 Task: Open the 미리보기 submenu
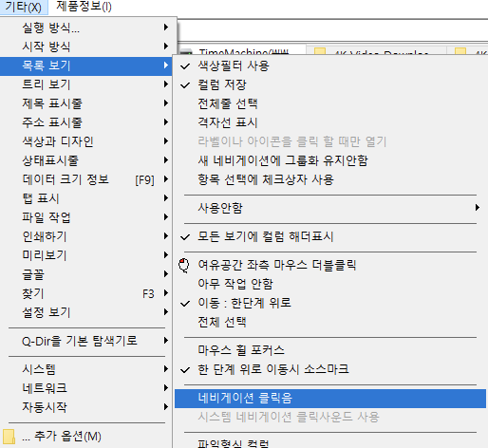click(86, 255)
